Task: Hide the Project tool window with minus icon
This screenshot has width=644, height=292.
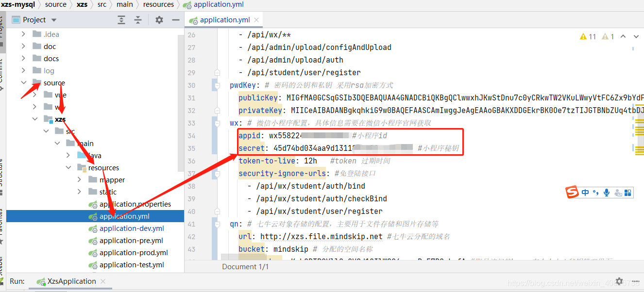Action: tap(176, 20)
